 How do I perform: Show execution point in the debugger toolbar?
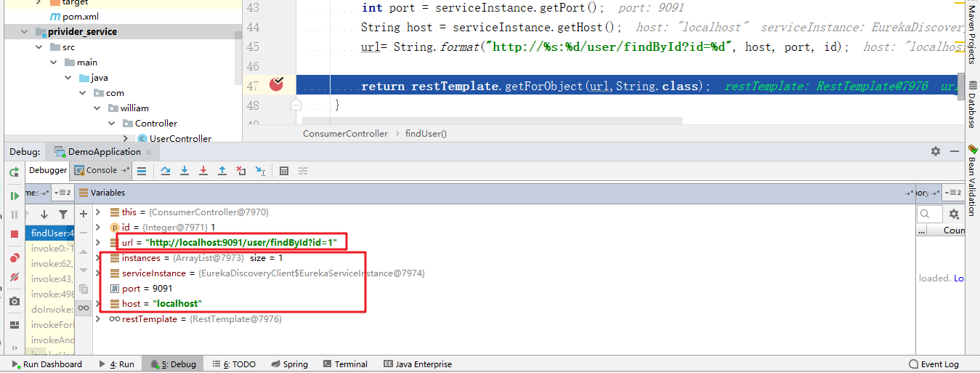(x=142, y=171)
